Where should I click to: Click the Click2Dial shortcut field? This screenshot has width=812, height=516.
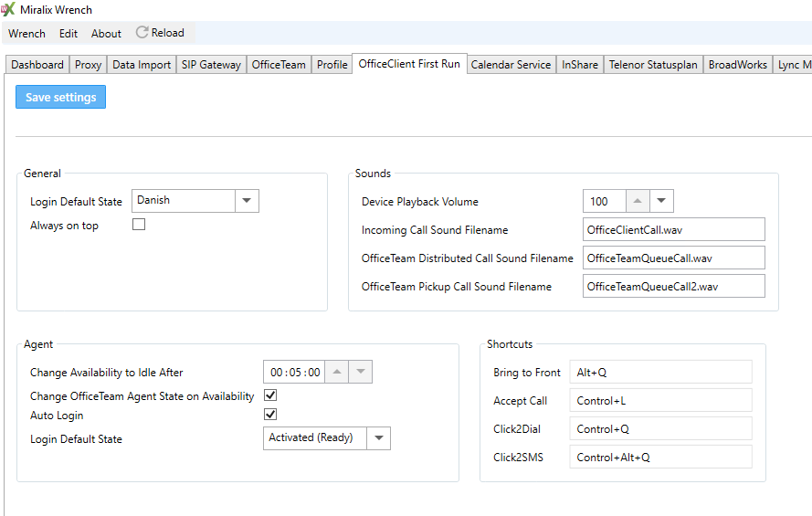660,428
